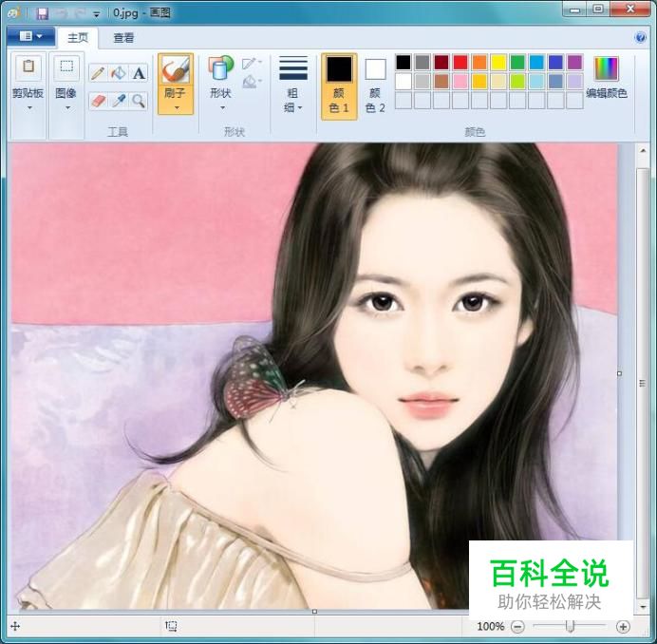Click the zoom in plus button
This screenshot has width=657, height=644.
click(x=623, y=627)
